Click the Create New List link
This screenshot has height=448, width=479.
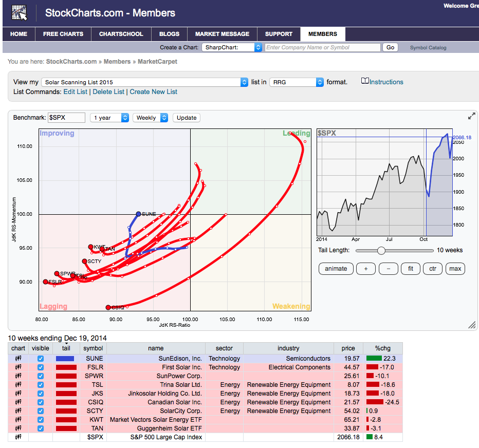click(153, 91)
